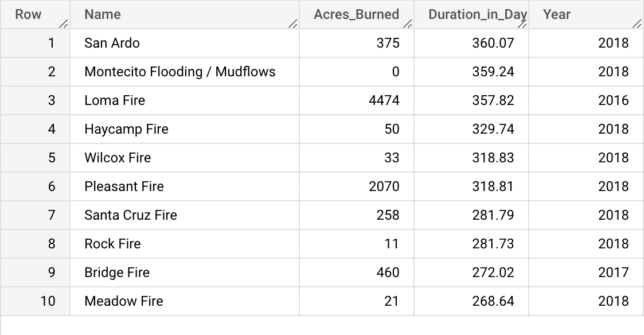This screenshot has height=335, width=644.
Task: Select the Name column header
Action: (103, 15)
